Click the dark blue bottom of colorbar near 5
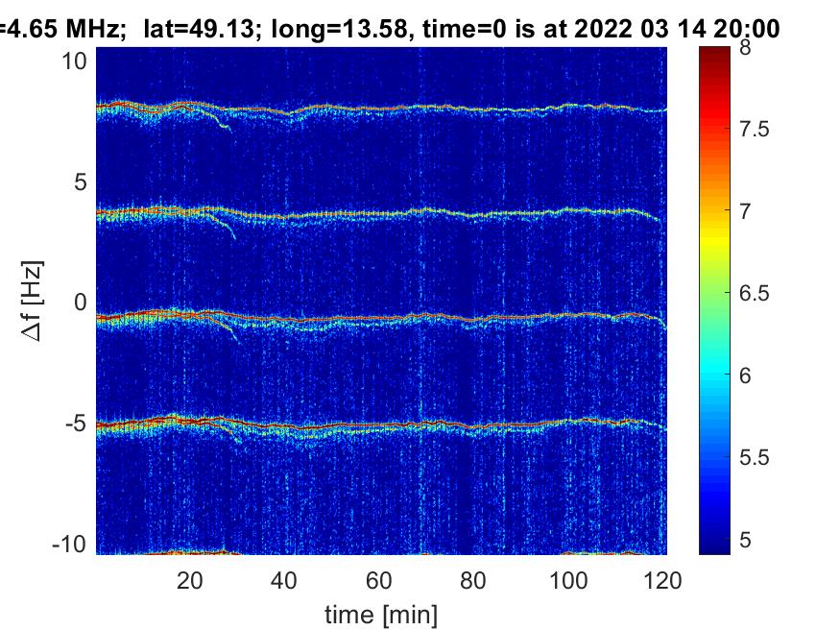 (x=714, y=541)
